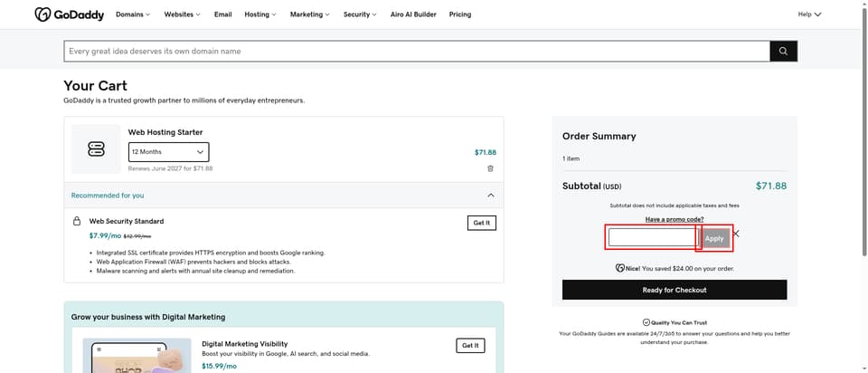The width and height of the screenshot is (868, 373).
Task: Click the Digital Marketing Visibility thumbnail
Action: (137, 355)
